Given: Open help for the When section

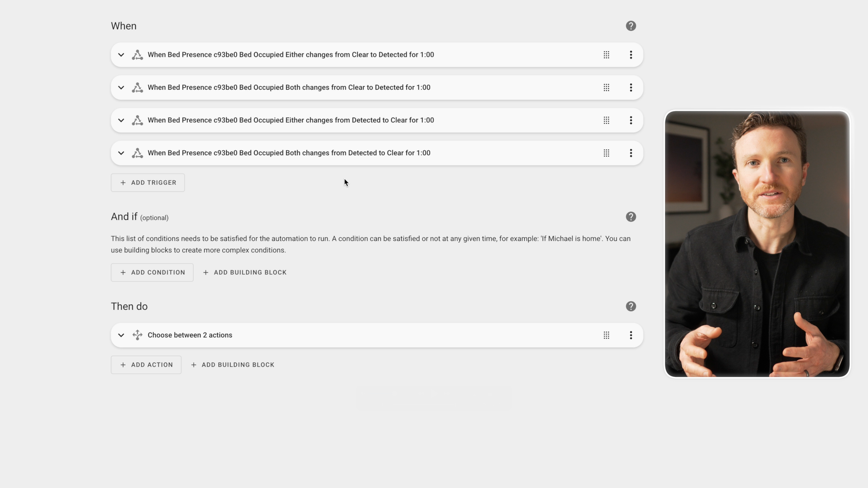Looking at the screenshot, I should pos(631,26).
